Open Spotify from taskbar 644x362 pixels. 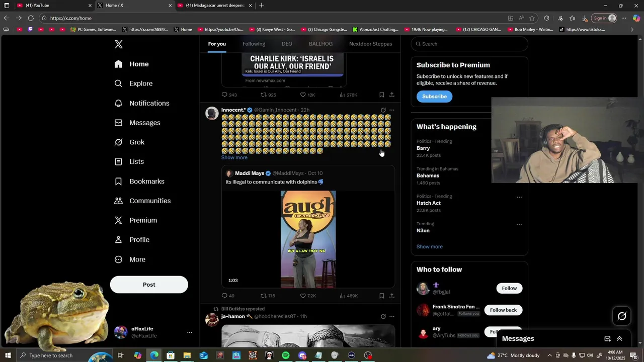coord(286,355)
